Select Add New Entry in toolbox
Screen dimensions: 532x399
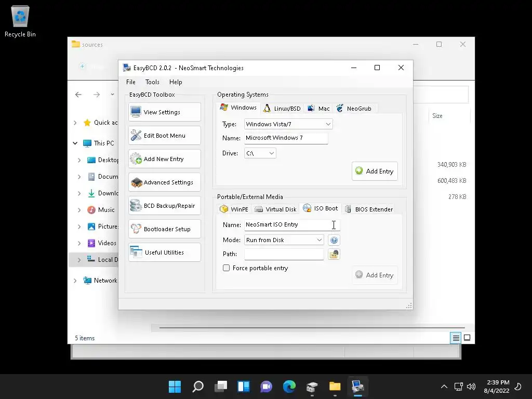click(165, 159)
